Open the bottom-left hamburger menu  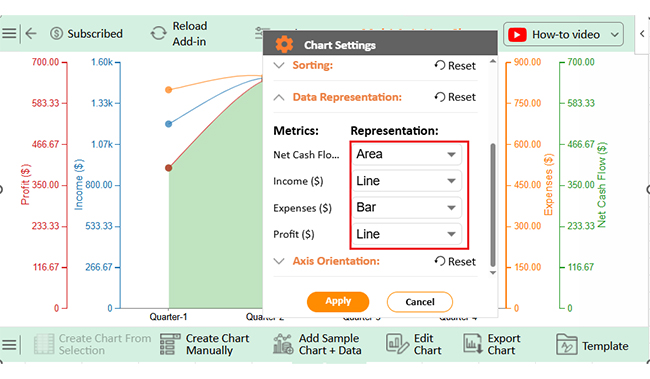coord(9,345)
